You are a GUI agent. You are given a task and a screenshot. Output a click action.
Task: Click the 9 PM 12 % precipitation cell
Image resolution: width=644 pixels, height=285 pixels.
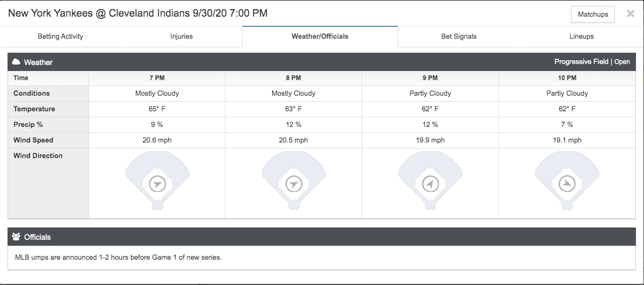click(430, 125)
